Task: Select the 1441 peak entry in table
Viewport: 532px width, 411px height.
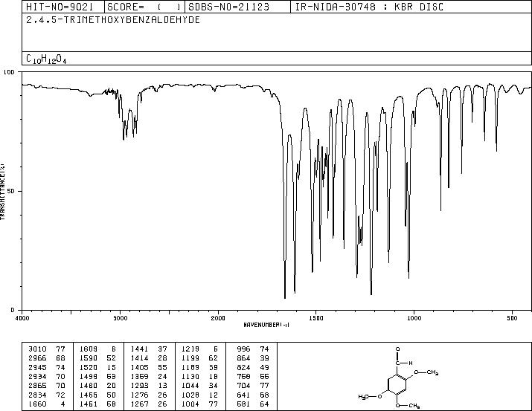Action: [149, 349]
